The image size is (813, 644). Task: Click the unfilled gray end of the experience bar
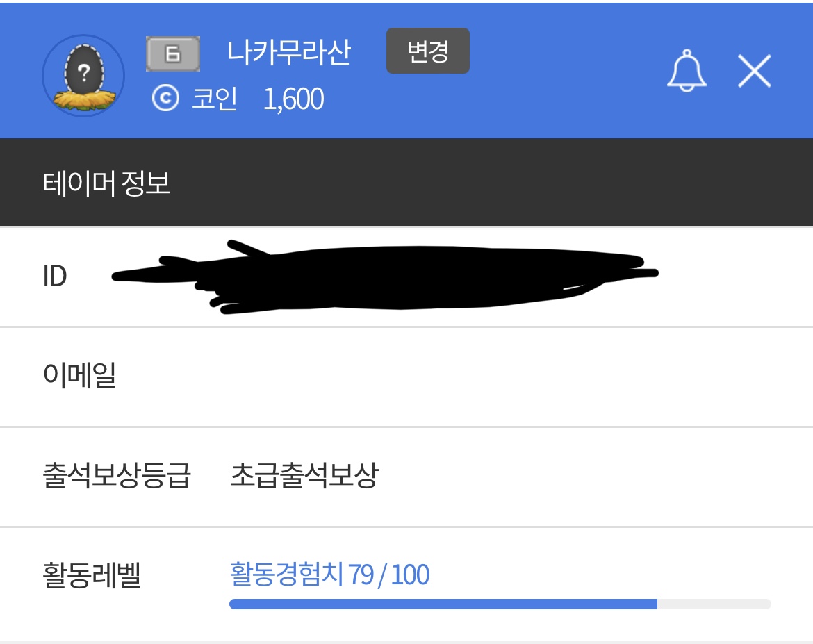tap(714, 604)
